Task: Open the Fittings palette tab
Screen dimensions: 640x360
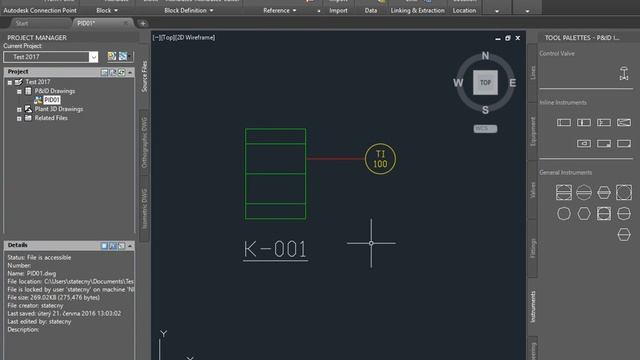Action: pyautogui.click(x=533, y=248)
